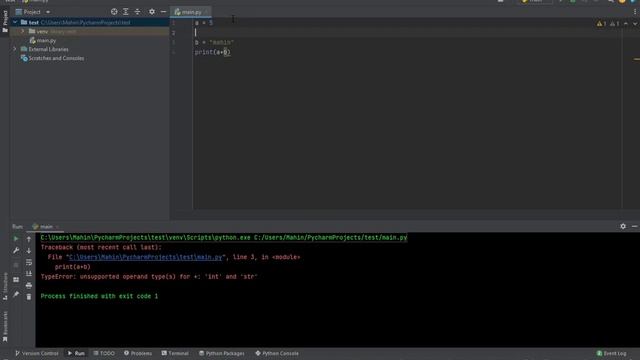Toggle the Run tool window tab
This screenshot has width=640, height=360.
coord(76,353)
